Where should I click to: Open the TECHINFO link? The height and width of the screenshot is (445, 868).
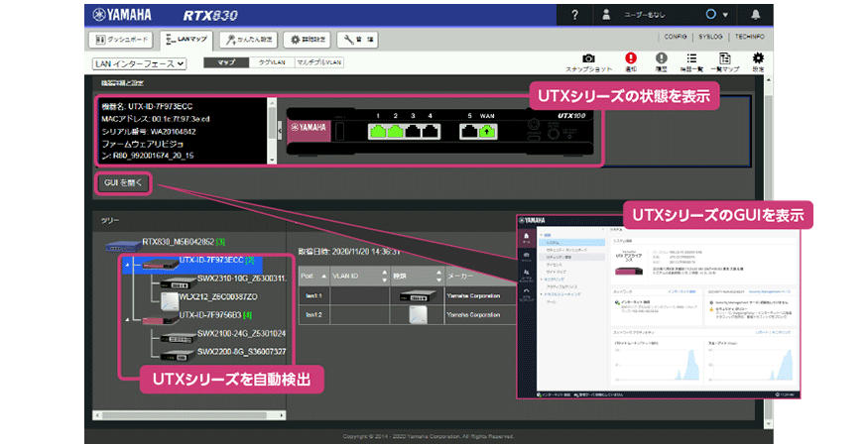(x=750, y=37)
